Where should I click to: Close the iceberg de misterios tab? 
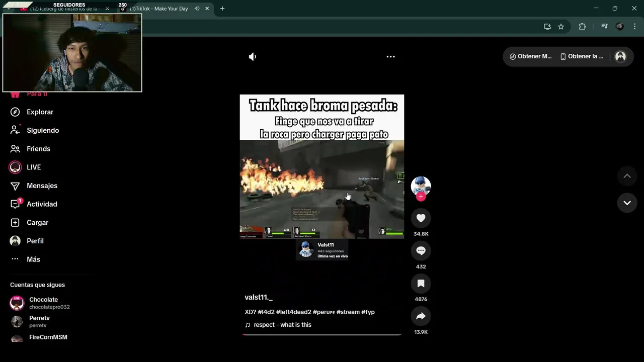(107, 9)
